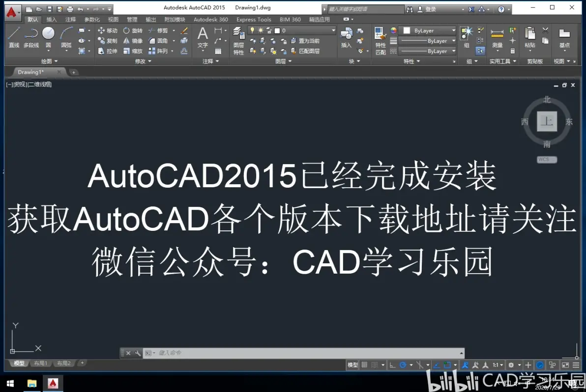Screen dimensions: 586x392
Task: Click the WCS button under the ViewCube
Action: click(x=547, y=160)
